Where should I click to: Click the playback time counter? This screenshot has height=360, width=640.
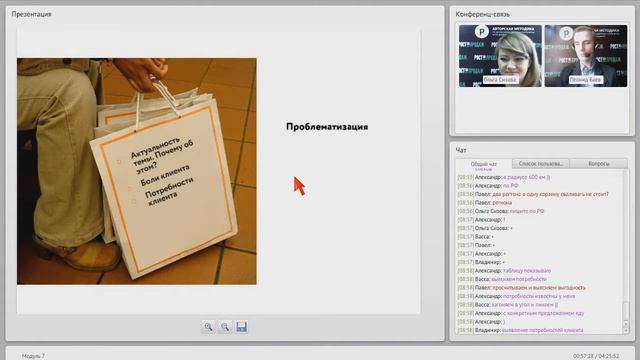[x=596, y=356]
